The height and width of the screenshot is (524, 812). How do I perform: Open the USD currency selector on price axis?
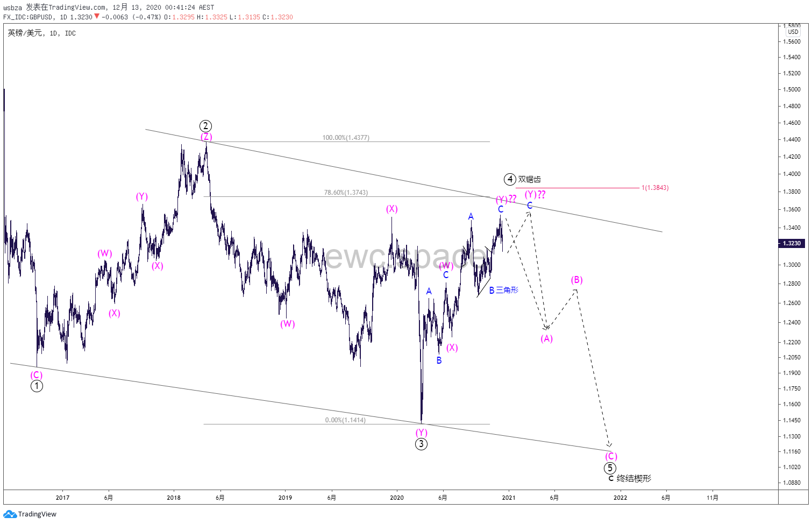[793, 32]
